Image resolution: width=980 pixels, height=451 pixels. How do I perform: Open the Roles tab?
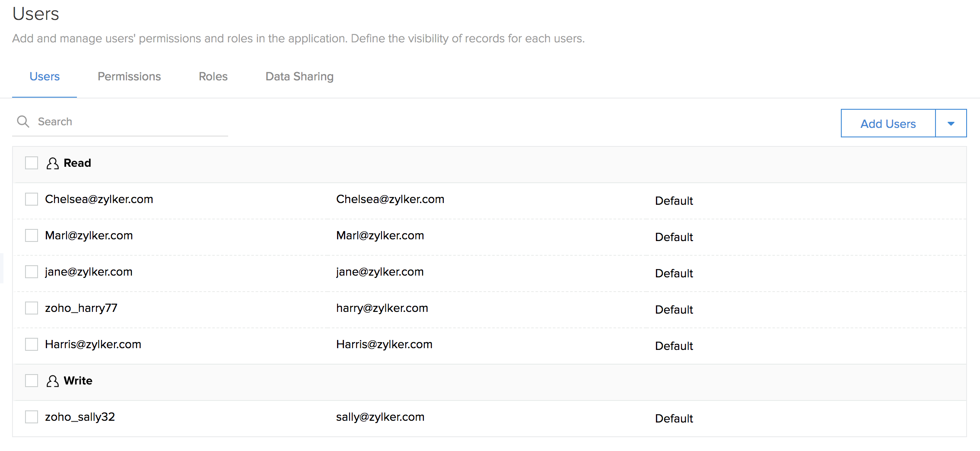click(213, 76)
